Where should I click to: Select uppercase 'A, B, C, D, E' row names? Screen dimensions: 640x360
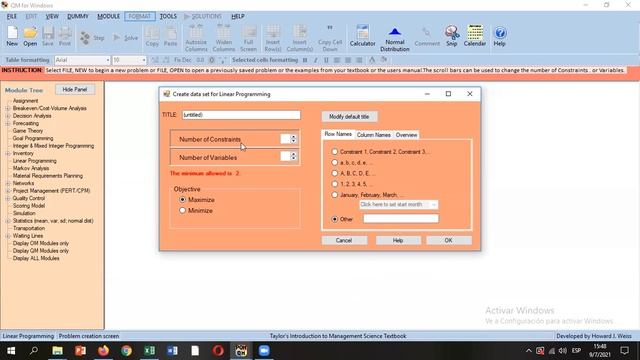point(335,173)
